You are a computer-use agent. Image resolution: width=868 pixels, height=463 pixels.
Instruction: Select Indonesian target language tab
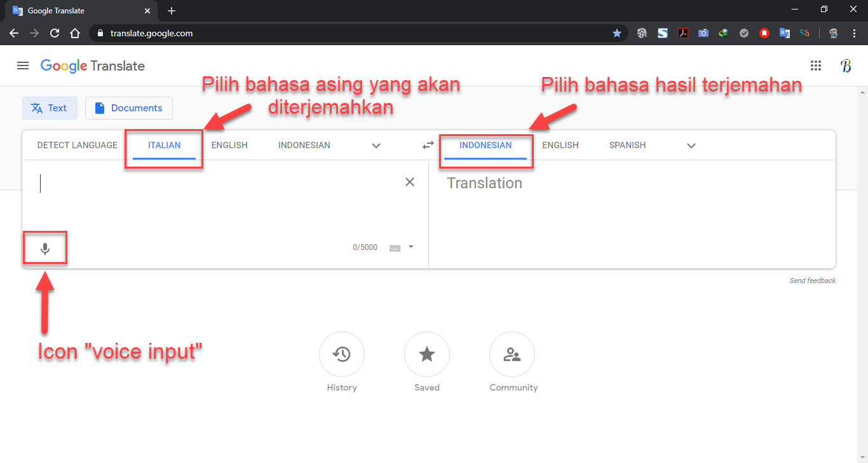(485, 145)
